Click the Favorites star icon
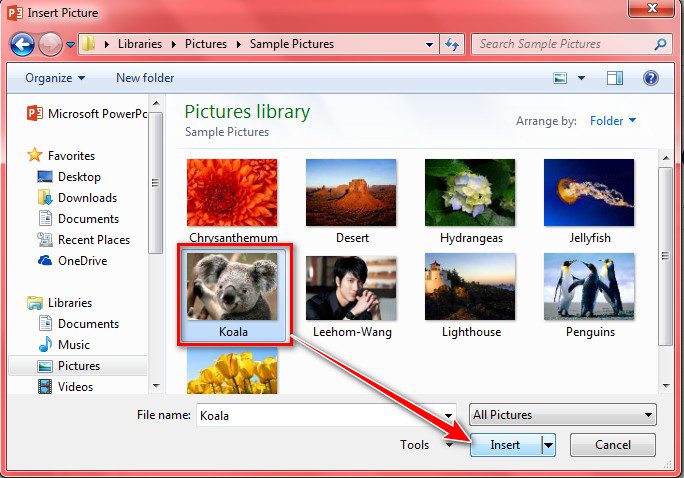Image resolution: width=684 pixels, height=478 pixels. (x=34, y=155)
